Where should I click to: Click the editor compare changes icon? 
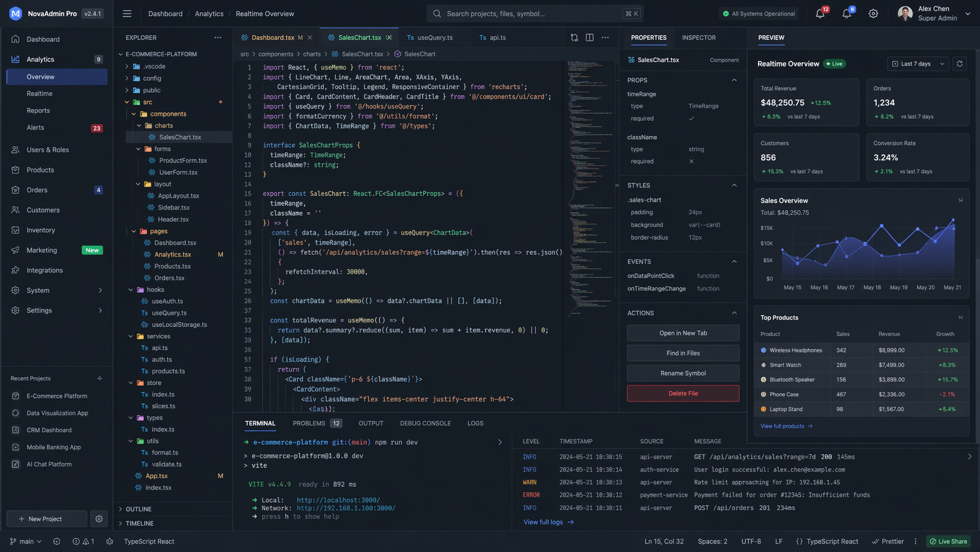click(574, 38)
